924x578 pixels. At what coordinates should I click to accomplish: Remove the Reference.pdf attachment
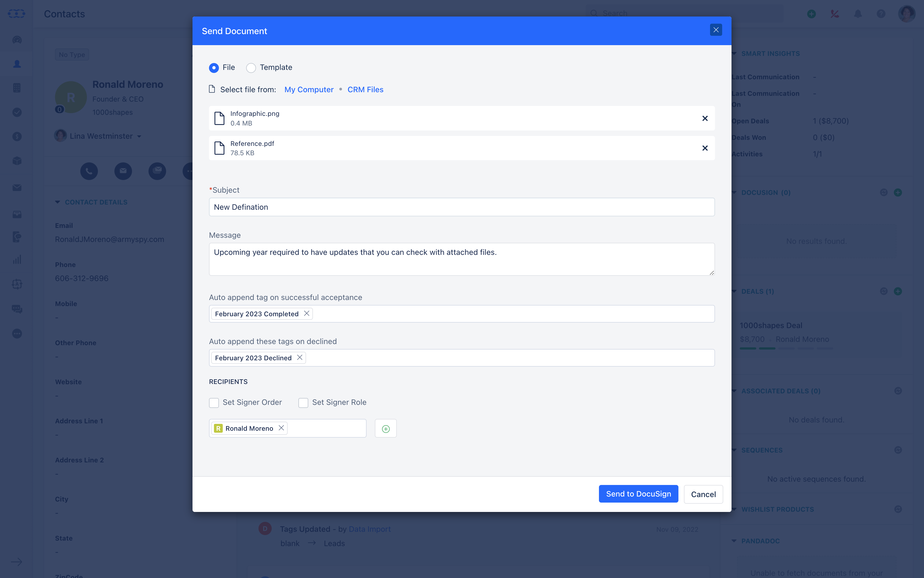tap(705, 148)
